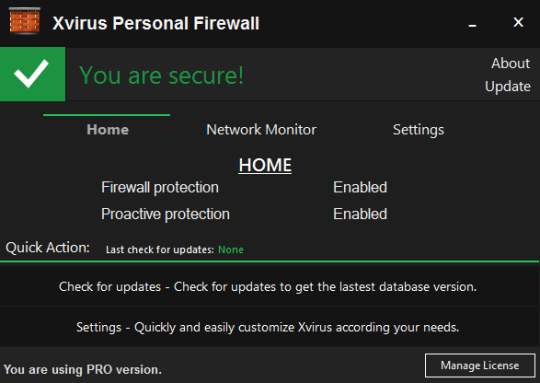Click the Firewall protection label
Screen dimensions: 540x383
coord(160,187)
